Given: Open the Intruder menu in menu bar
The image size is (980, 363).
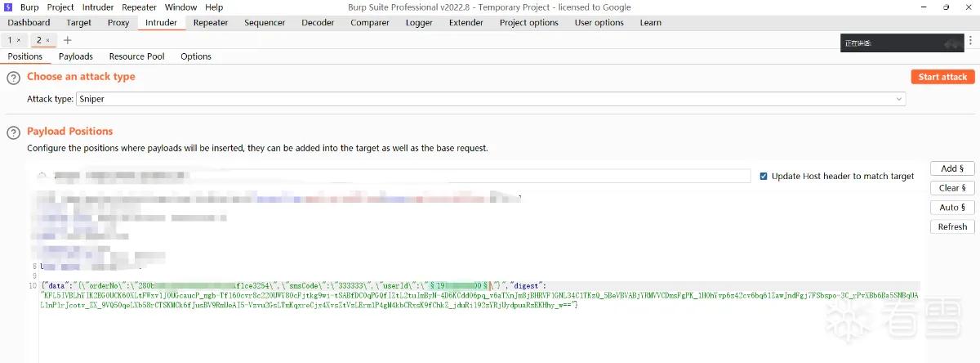Looking at the screenshot, I should pos(98,7).
